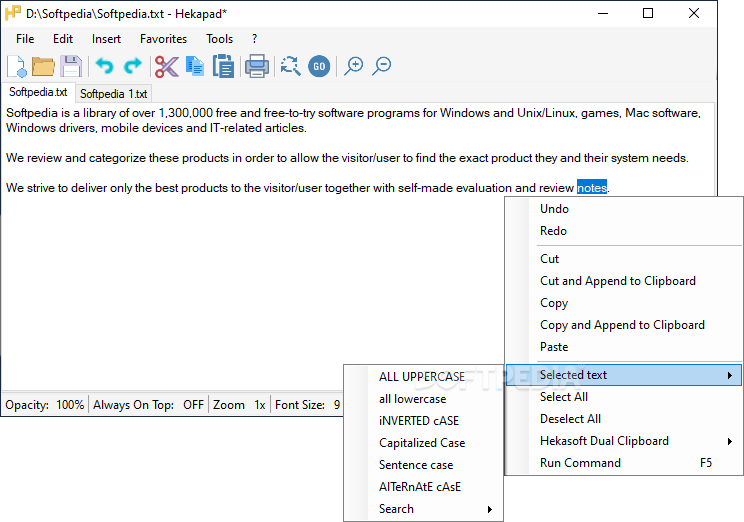Click the Hekapad app icon in title bar
744x522 pixels.
[13, 13]
